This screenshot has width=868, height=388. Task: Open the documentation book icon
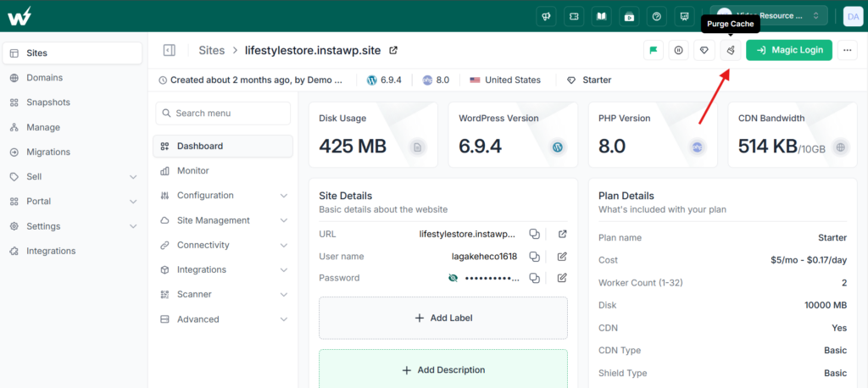click(x=601, y=16)
